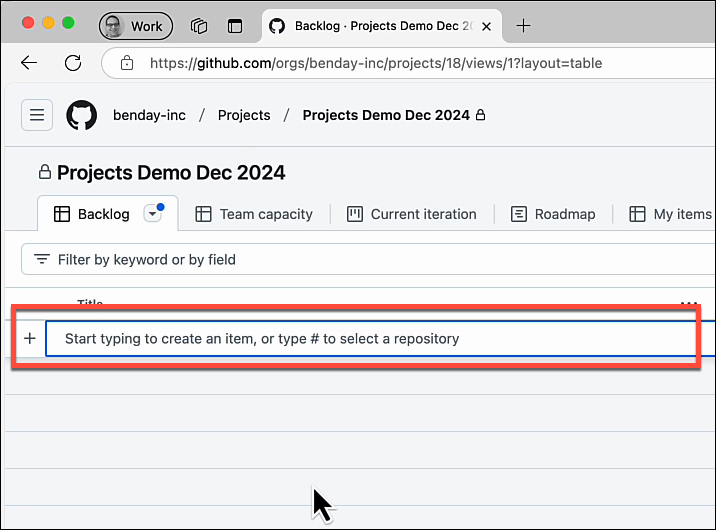Go back with the browser back arrow

(x=29, y=63)
